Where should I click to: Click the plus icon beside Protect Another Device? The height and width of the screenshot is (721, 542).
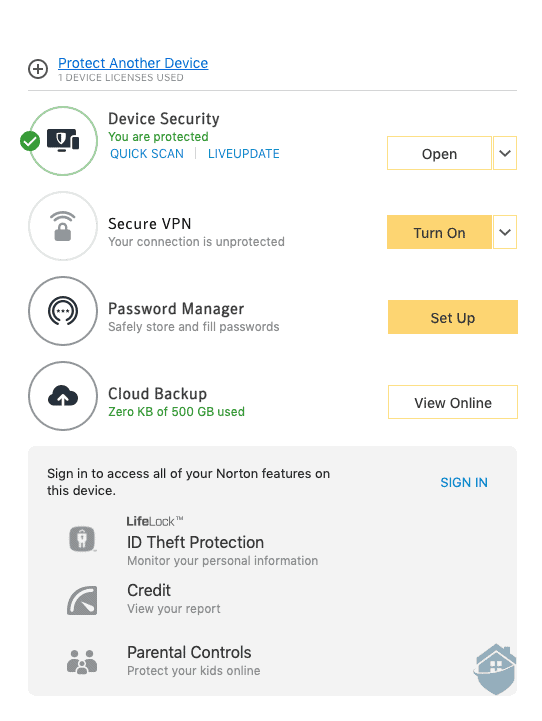(38, 69)
